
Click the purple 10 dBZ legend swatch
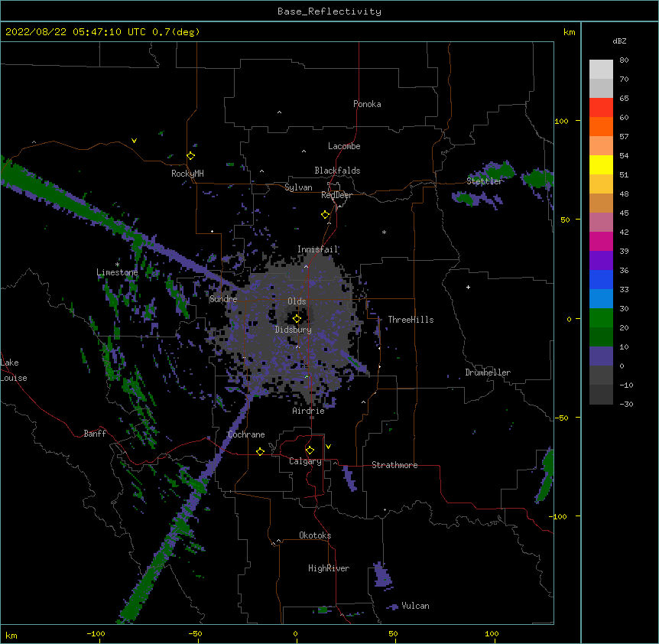point(601,356)
